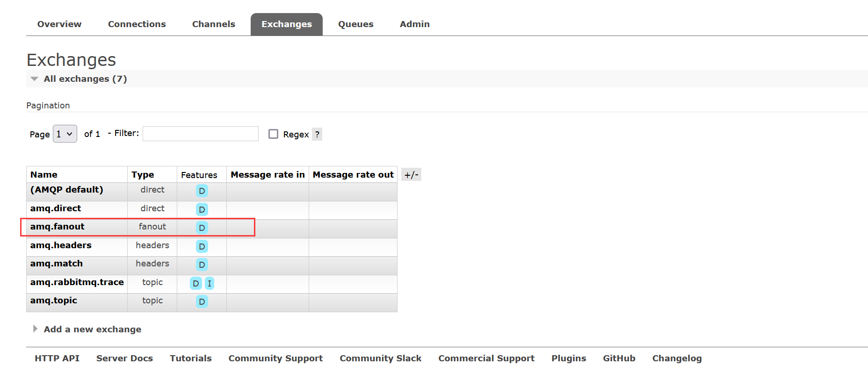Click the Pagination heading text
The width and height of the screenshot is (868, 387).
coord(48,106)
